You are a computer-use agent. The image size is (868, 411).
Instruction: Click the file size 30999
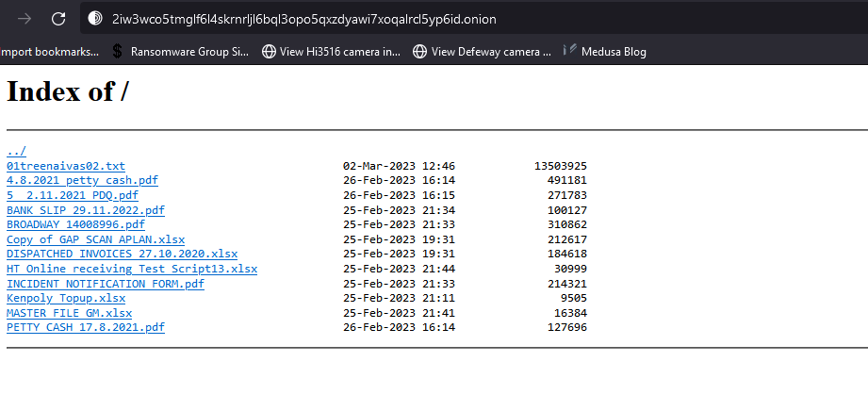pyautogui.click(x=571, y=270)
